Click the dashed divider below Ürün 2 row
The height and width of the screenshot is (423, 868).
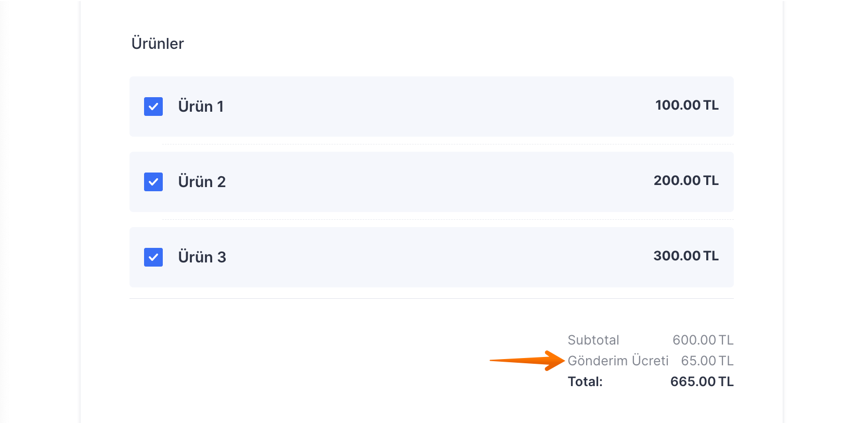pyautogui.click(x=447, y=220)
